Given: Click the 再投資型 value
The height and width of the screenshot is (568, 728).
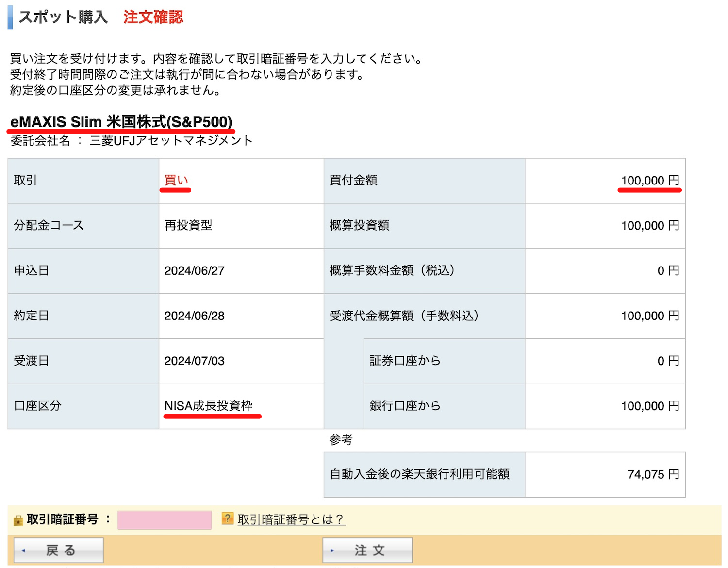Looking at the screenshot, I should (x=188, y=225).
